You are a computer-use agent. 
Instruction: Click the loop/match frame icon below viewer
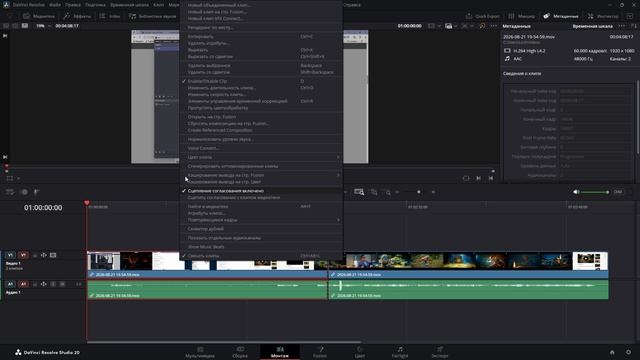coord(466,178)
